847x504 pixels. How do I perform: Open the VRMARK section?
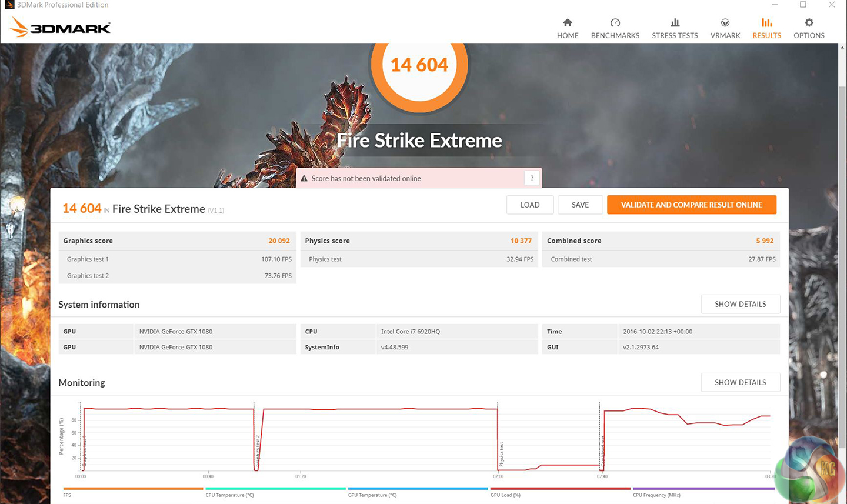[725, 28]
